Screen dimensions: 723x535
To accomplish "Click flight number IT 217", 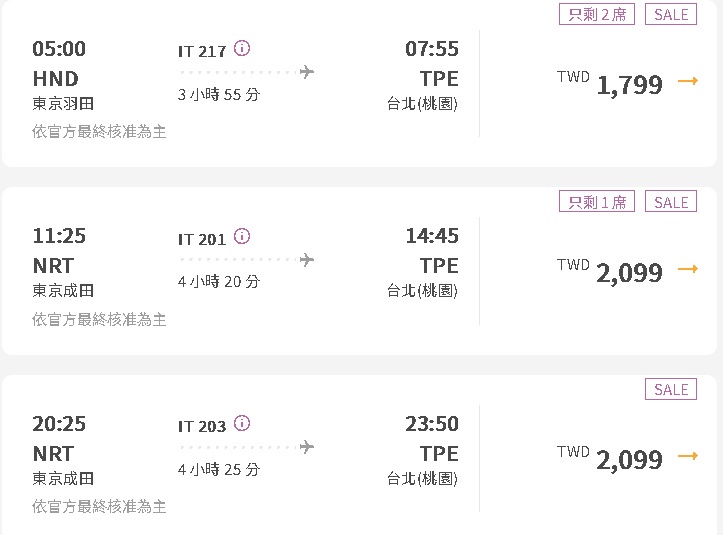I will point(202,51).
